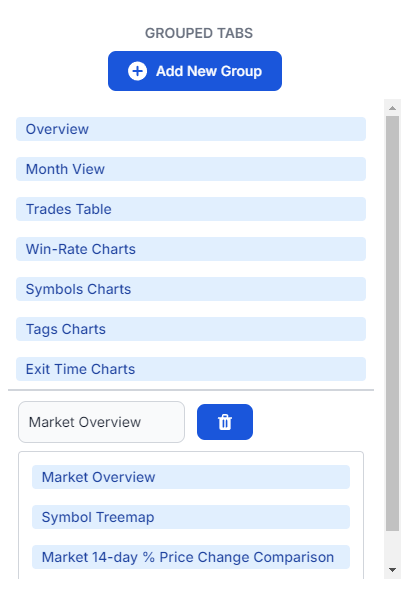
Task: Delete the Market Overview group with trash icon
Action: pos(225,422)
